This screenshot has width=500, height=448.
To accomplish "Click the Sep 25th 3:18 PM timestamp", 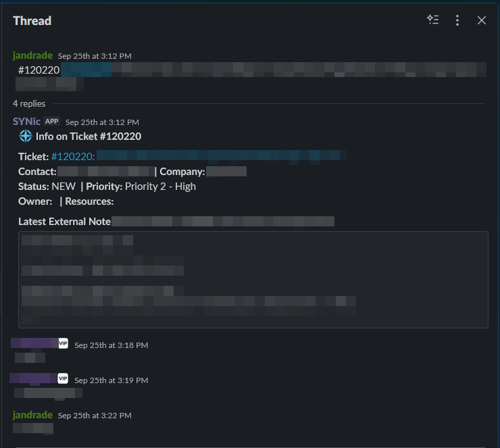I will (111, 345).
